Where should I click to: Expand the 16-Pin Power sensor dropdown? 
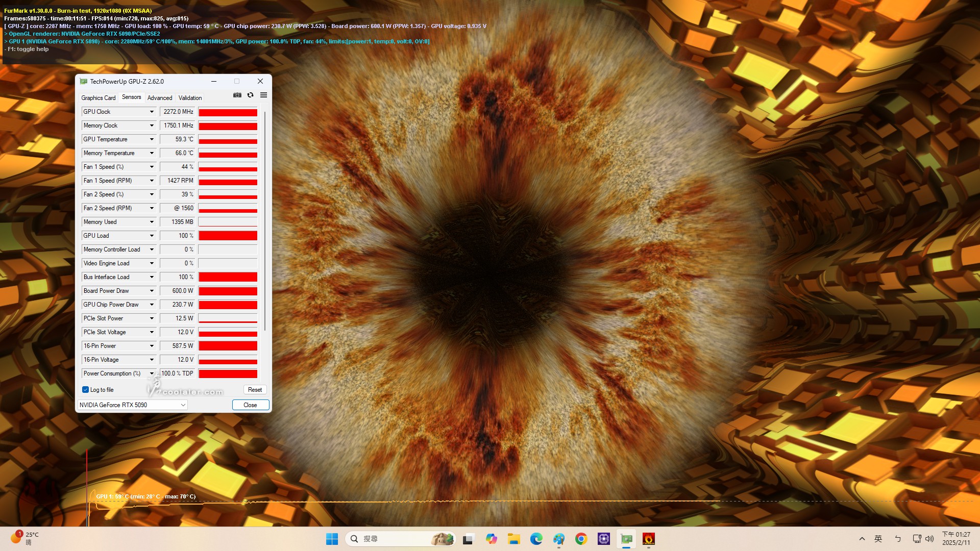(x=152, y=346)
